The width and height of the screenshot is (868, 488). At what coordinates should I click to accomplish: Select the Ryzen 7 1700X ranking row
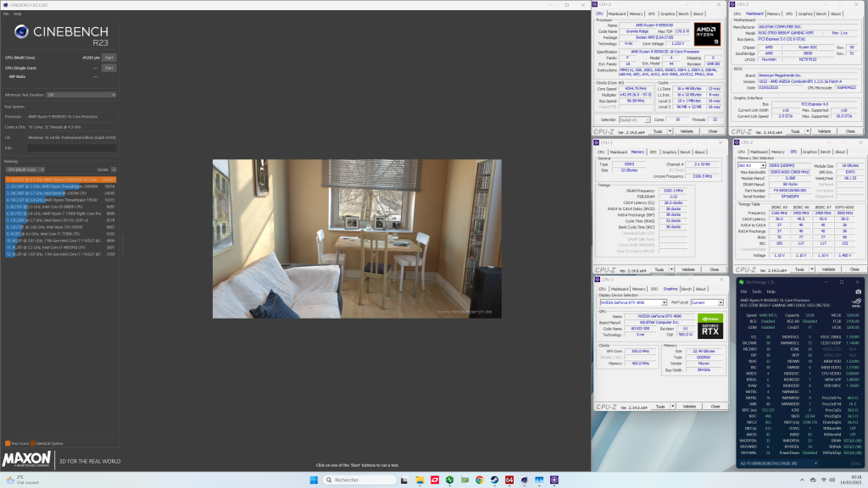(61, 213)
